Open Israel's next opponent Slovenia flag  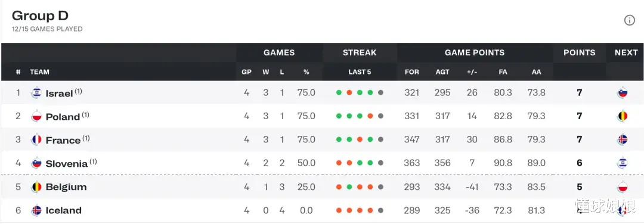tap(623, 93)
